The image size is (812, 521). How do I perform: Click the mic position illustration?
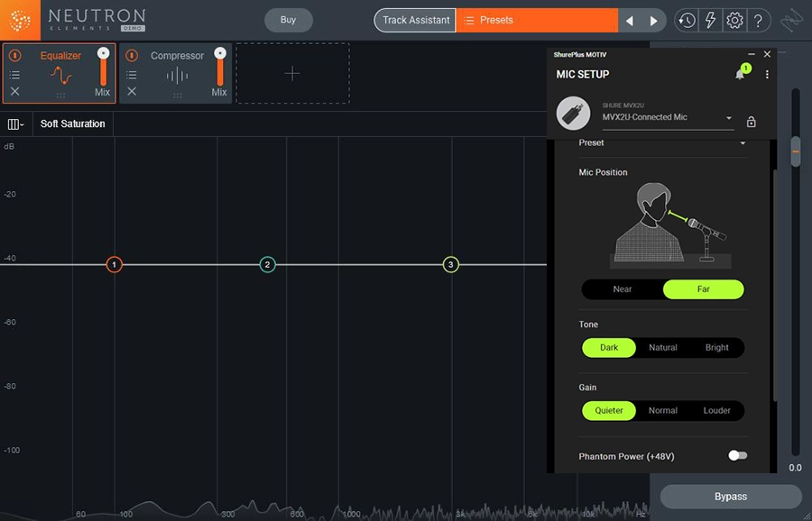tap(670, 225)
